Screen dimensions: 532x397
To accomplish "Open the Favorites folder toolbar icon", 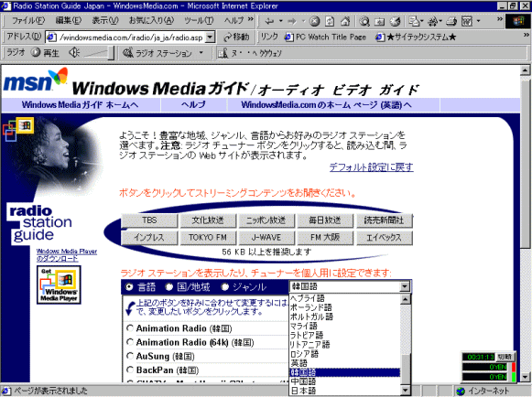I will pos(379,21).
